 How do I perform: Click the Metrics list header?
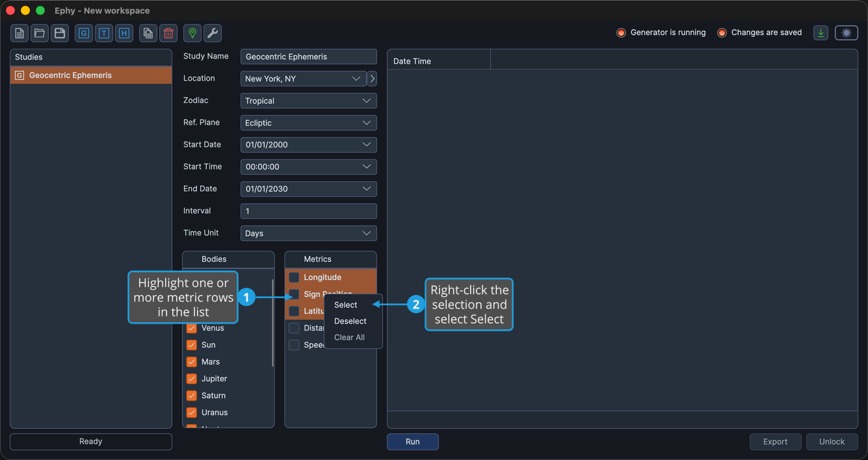(x=330, y=259)
